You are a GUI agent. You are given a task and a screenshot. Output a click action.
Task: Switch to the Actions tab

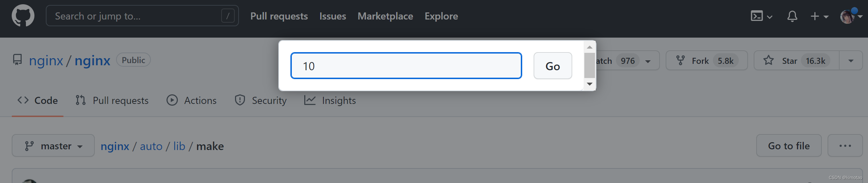click(x=192, y=100)
